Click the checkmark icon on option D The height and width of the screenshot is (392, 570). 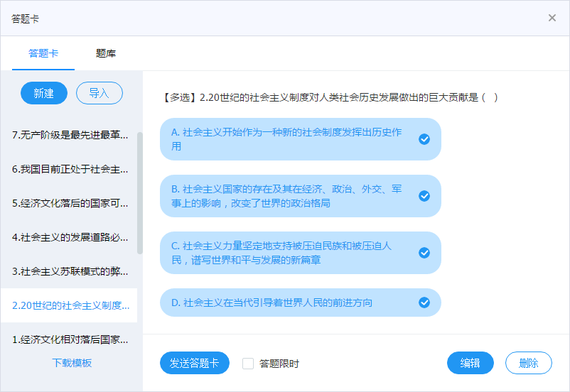point(424,303)
